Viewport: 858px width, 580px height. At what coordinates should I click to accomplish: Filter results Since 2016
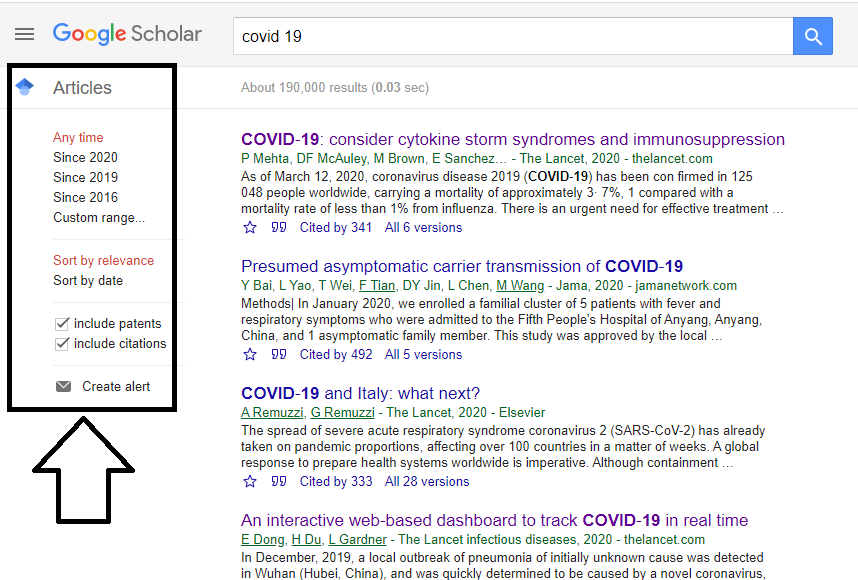85,198
